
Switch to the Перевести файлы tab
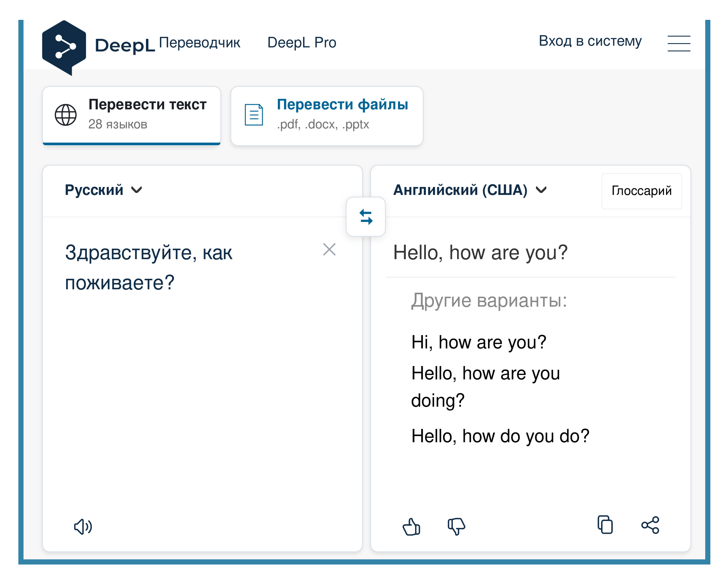(327, 116)
